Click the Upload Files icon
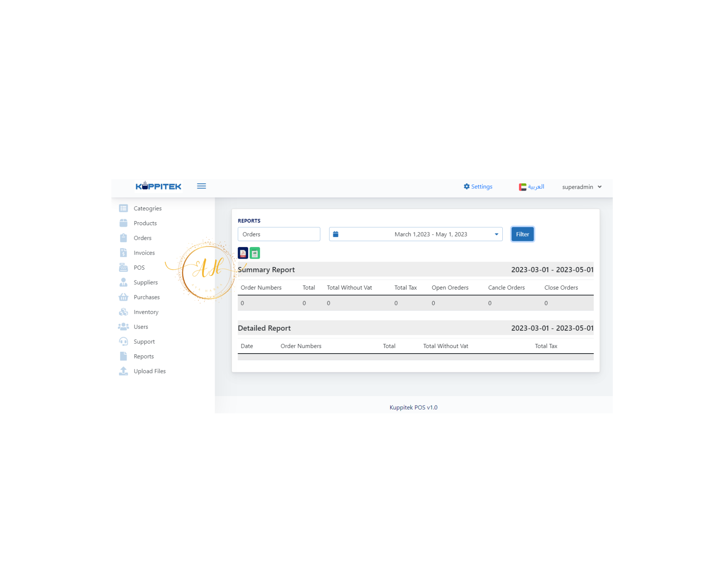Screen dimensions: 728x582 click(123, 371)
